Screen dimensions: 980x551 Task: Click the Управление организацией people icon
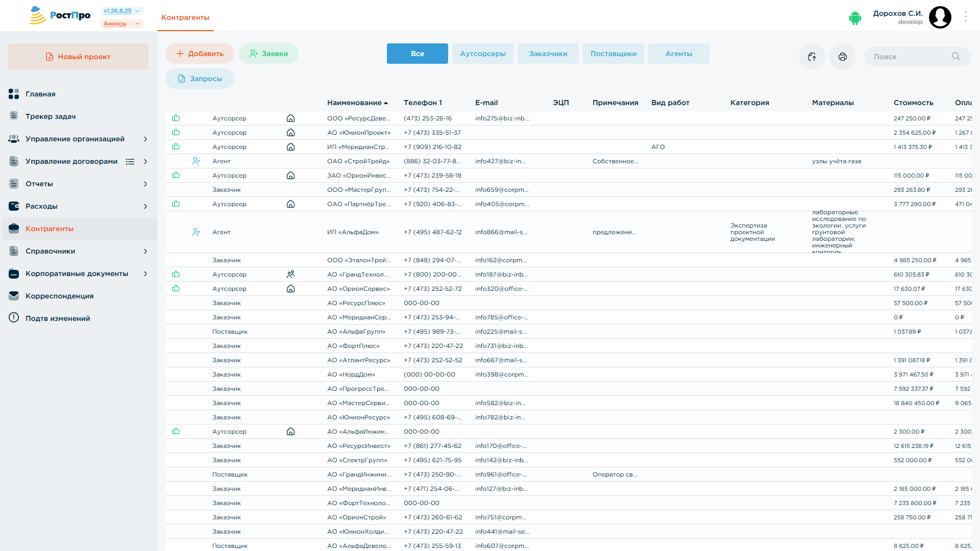pos(14,139)
